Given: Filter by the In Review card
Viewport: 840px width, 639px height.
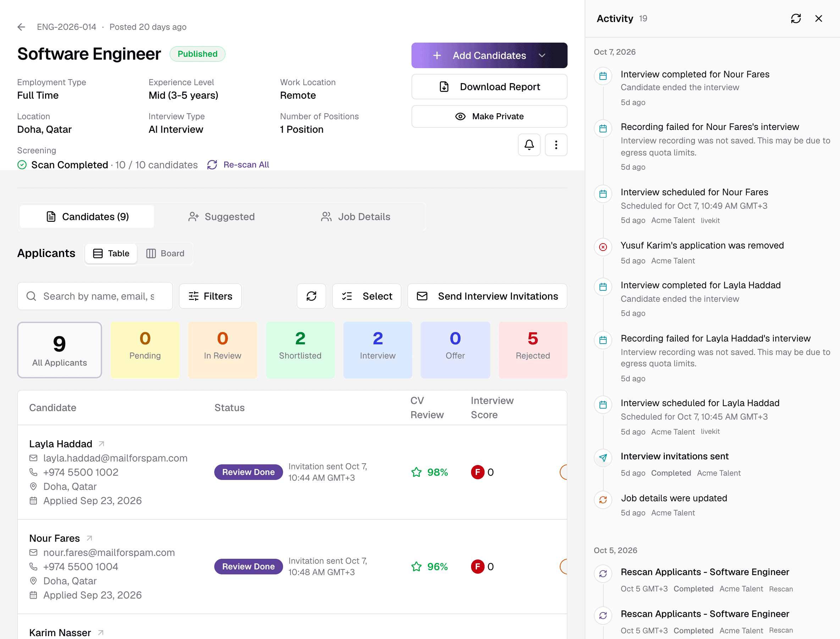Looking at the screenshot, I should click(x=223, y=350).
